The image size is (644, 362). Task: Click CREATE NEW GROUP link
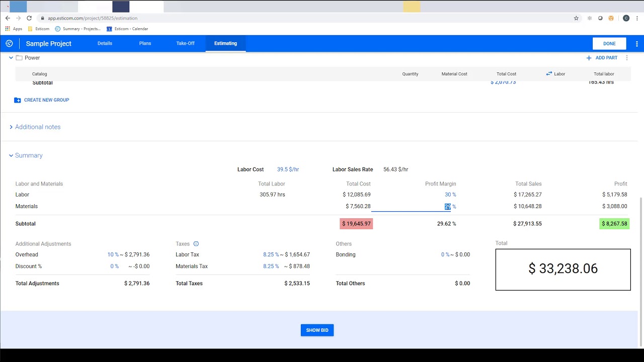[47, 100]
